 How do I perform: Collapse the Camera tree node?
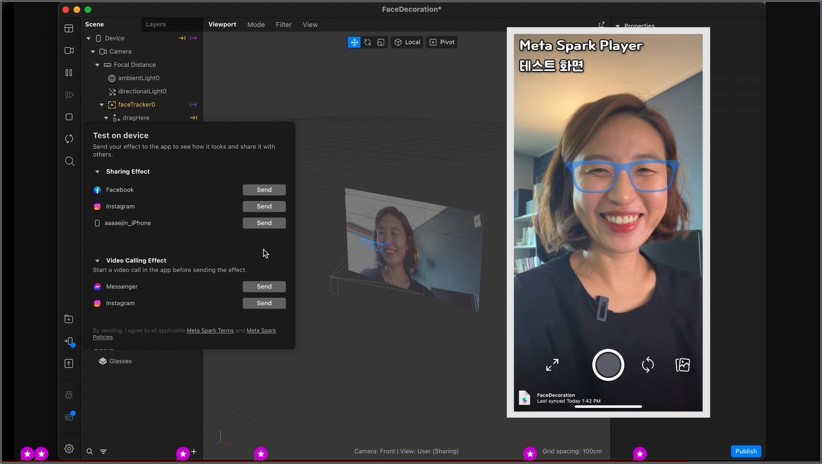pos(93,51)
